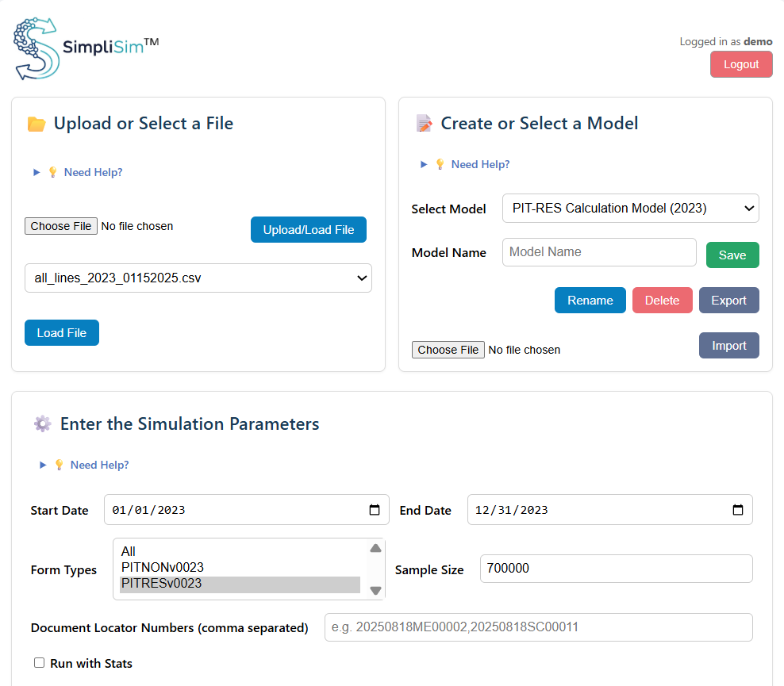
Task: Open the End Date calendar picker icon
Action: [x=737, y=510]
